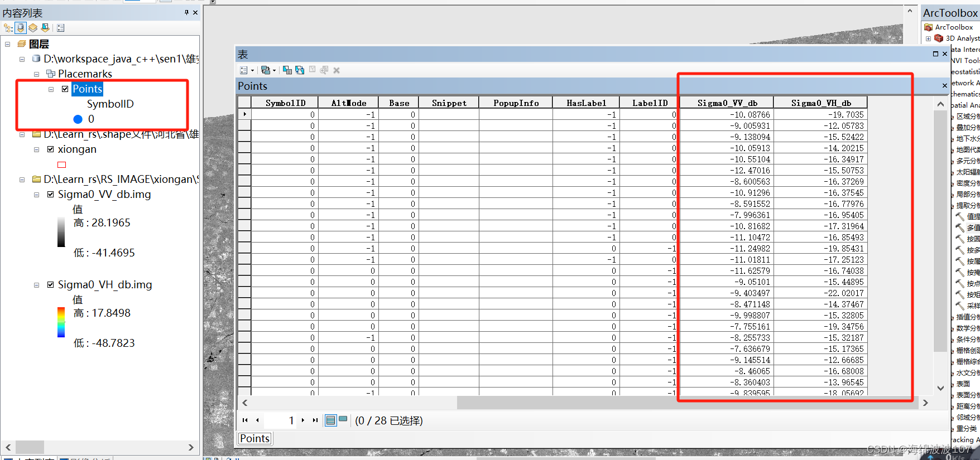The width and height of the screenshot is (980, 460).
Task: Show all records view button
Action: click(x=331, y=420)
